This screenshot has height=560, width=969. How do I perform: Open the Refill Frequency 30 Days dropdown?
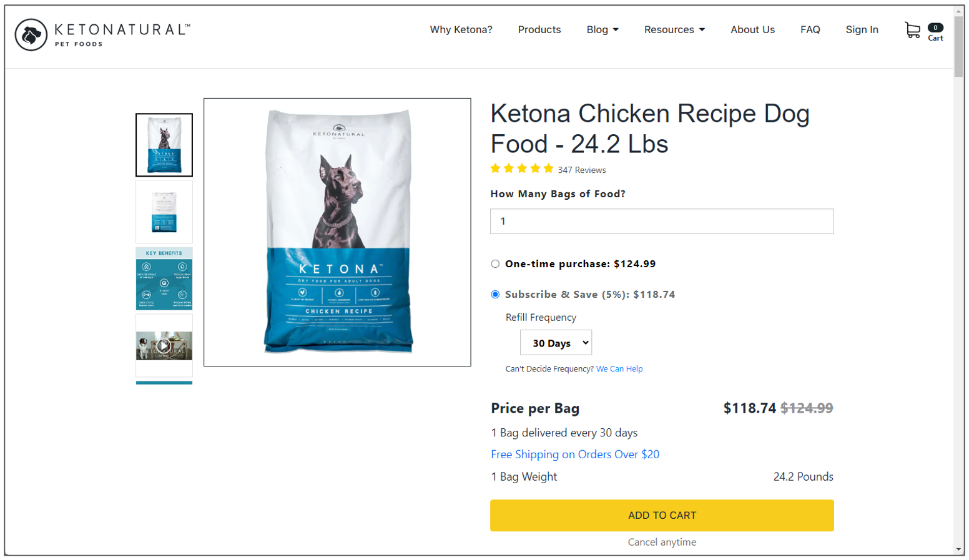coord(556,343)
